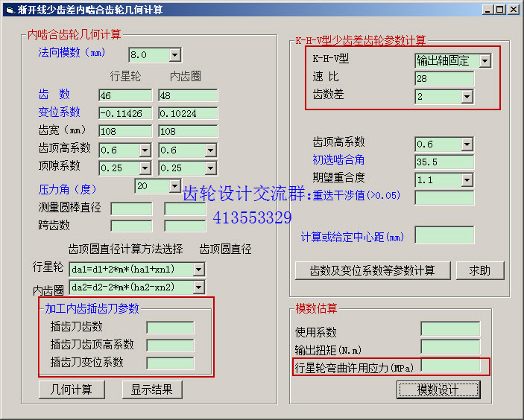524x420 pixels.
Task: Click the 齿数及变位系数等参数计算 button
Action: (373, 270)
